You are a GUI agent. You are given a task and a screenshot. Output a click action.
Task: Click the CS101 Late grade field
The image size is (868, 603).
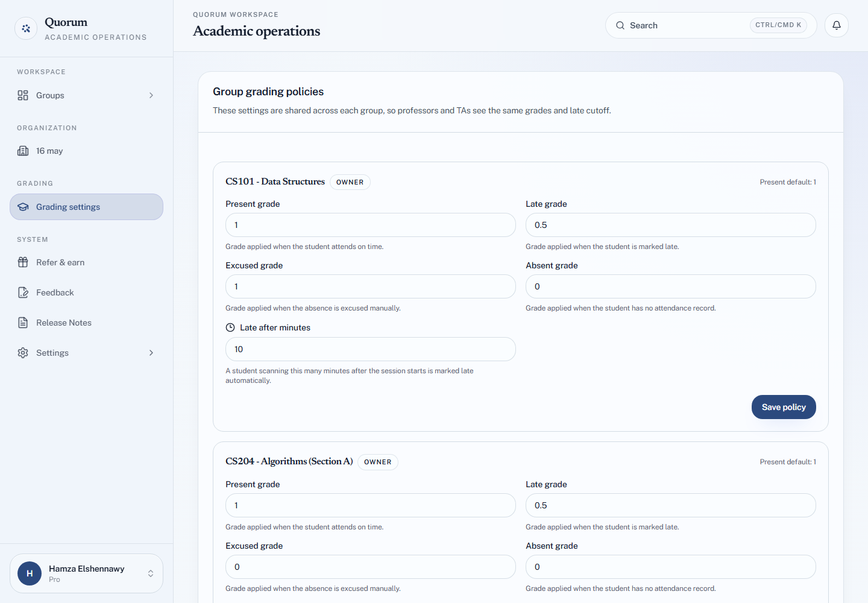[671, 225]
